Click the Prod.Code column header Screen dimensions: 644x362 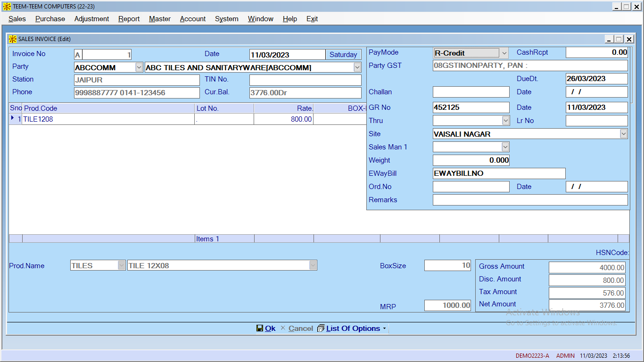click(108, 108)
